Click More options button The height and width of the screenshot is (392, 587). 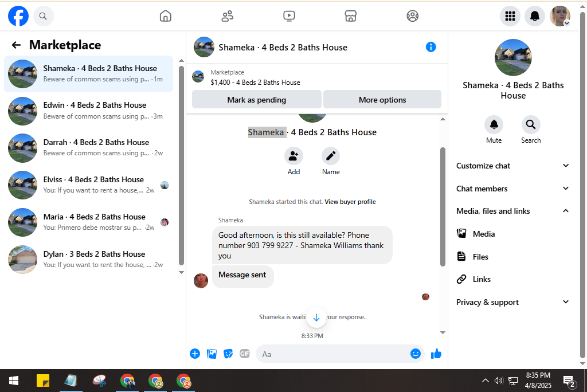coord(382,100)
